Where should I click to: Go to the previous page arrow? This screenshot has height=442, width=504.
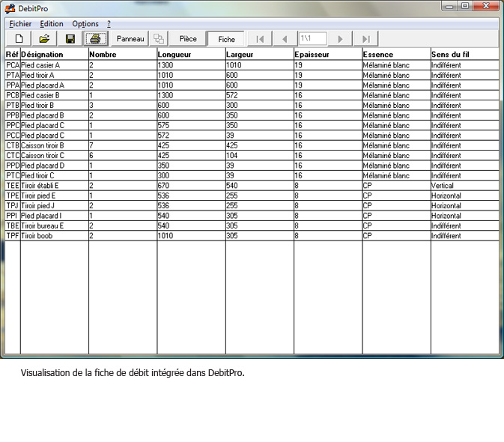point(285,39)
